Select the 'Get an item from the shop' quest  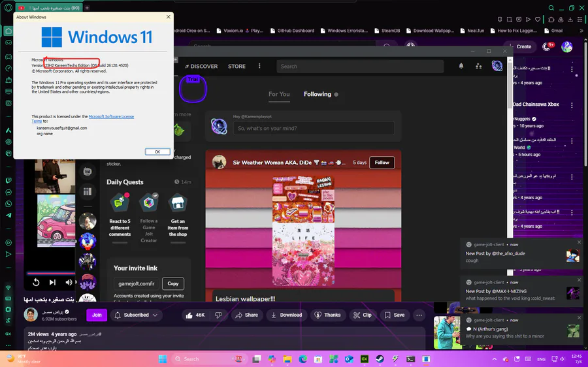click(178, 215)
